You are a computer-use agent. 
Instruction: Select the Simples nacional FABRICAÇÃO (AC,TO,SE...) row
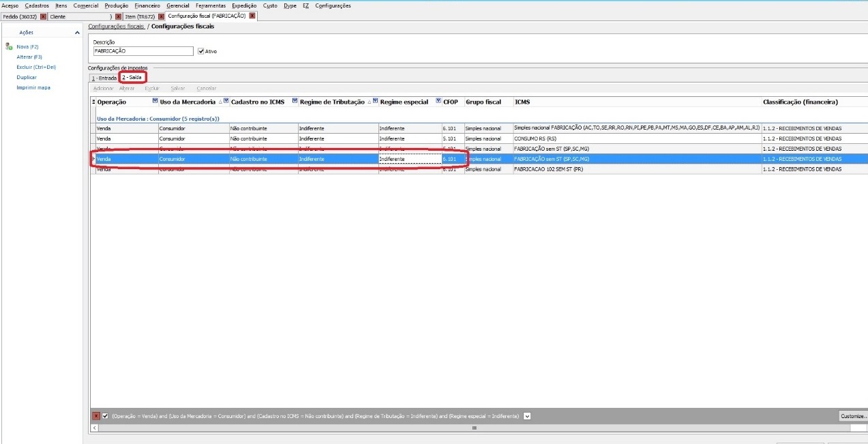pyautogui.click(x=479, y=128)
